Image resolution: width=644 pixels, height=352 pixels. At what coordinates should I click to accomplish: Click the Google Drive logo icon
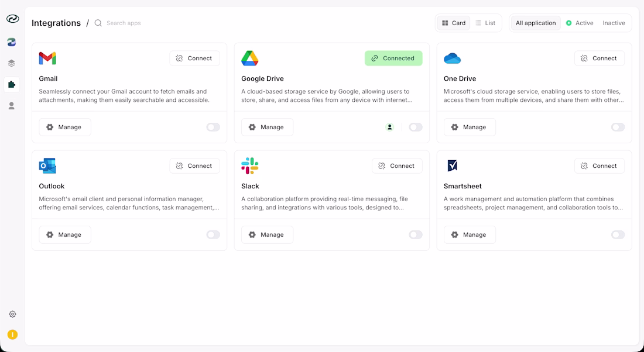click(250, 58)
